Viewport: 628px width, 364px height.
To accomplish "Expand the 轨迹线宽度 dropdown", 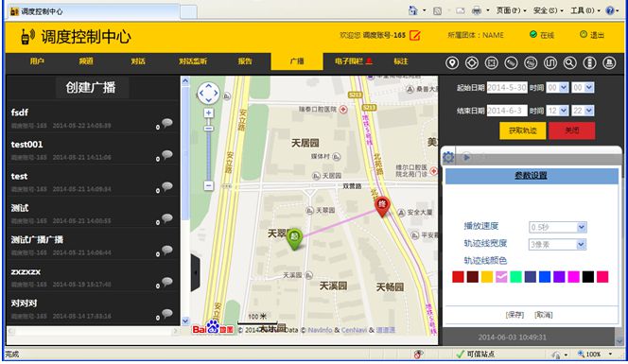I will (x=557, y=244).
